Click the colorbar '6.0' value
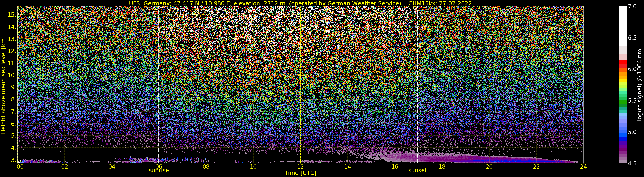This screenshot has width=644, height=177. [x=632, y=69]
